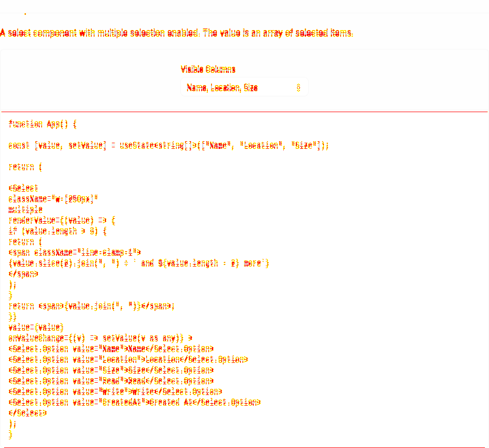
Task: Click the 'multiple' prop code line
Action: [25, 209]
